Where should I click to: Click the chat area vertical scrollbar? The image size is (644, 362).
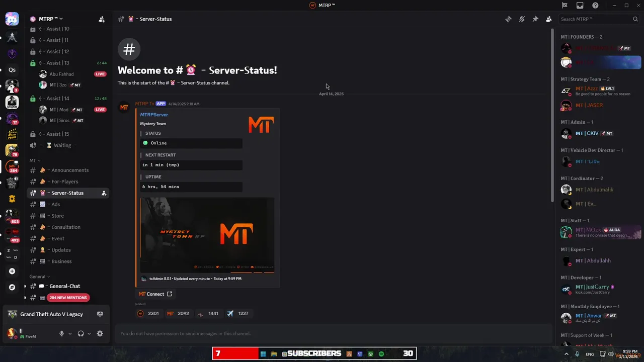[552, 116]
